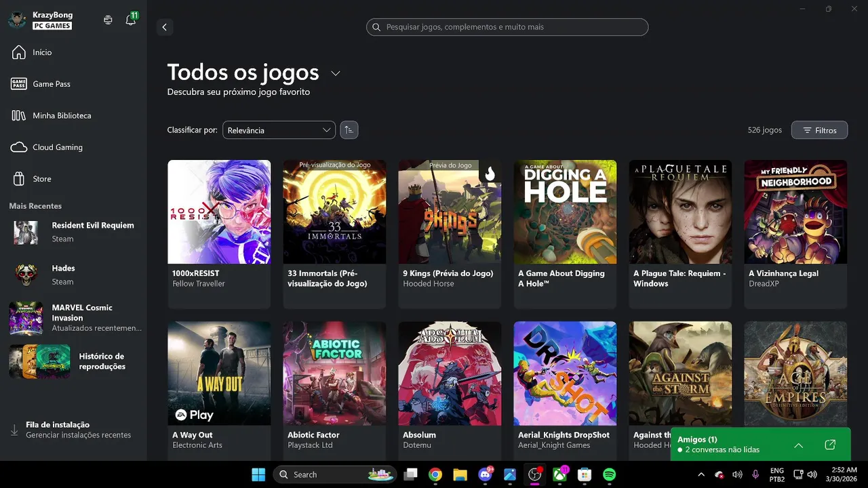Screen dimensions: 868x488
Task: Click the 'Playstack Ltd' publisher text
Action: pos(310,445)
